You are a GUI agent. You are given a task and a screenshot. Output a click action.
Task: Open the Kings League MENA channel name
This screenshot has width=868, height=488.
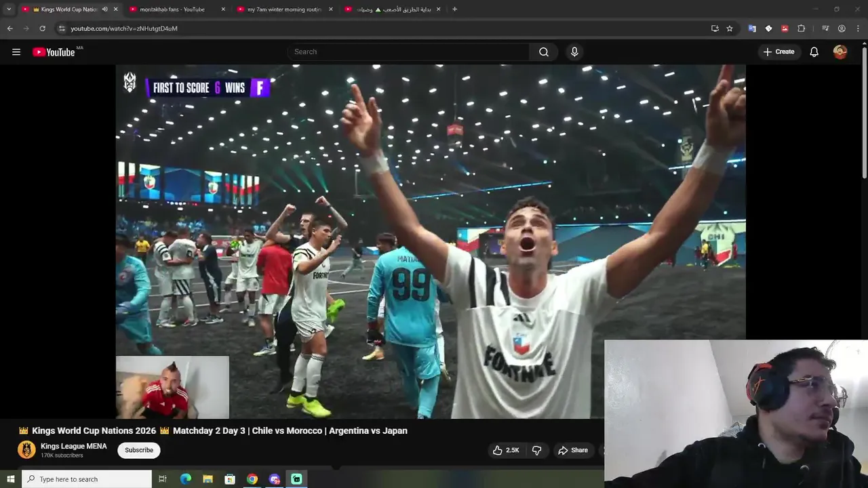click(74, 446)
